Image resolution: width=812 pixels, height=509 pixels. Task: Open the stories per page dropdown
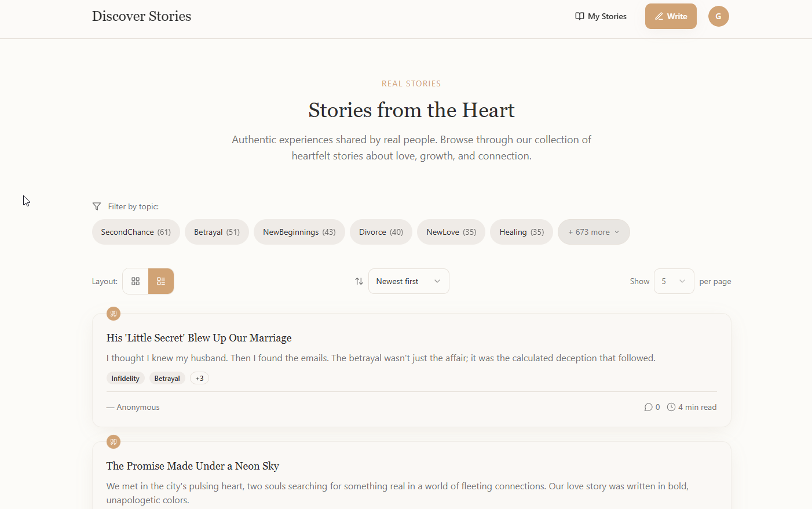point(674,281)
